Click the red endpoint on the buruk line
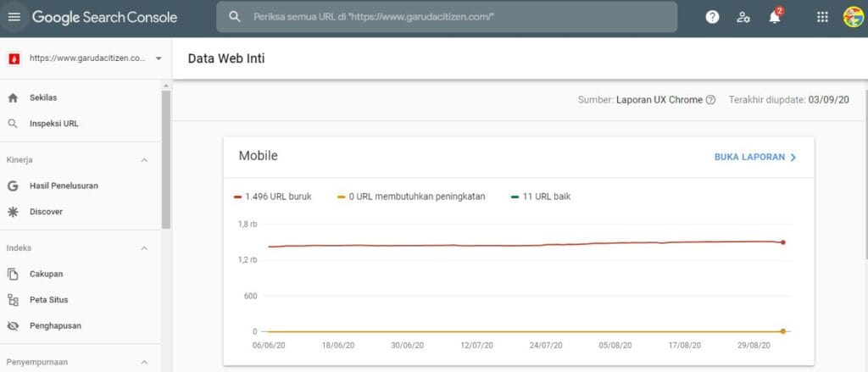The height and width of the screenshot is (372, 868). pos(783,242)
